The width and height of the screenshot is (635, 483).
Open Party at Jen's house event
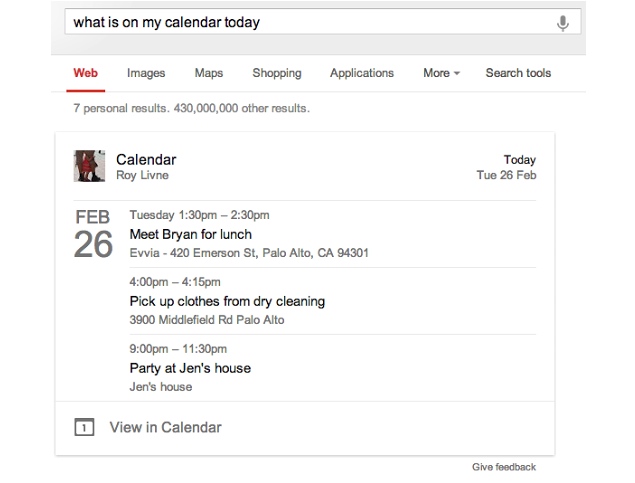coord(190,368)
